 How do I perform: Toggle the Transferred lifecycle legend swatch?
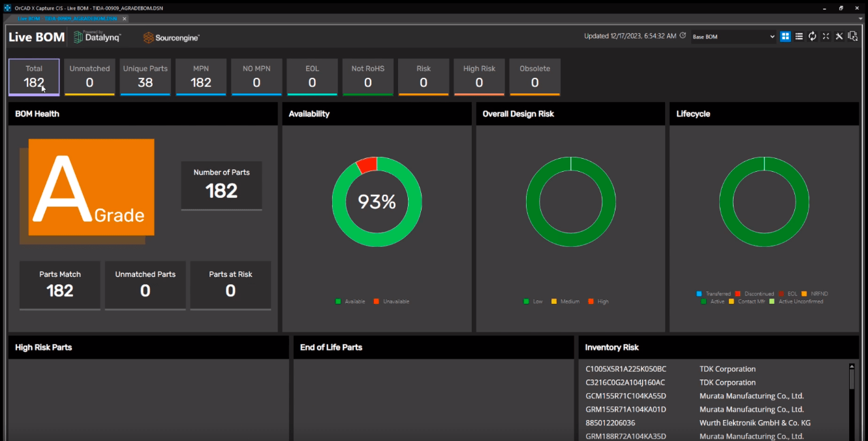tap(700, 294)
